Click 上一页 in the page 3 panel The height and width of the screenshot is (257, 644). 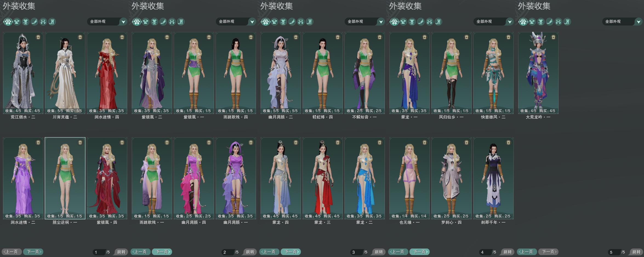[269, 252]
